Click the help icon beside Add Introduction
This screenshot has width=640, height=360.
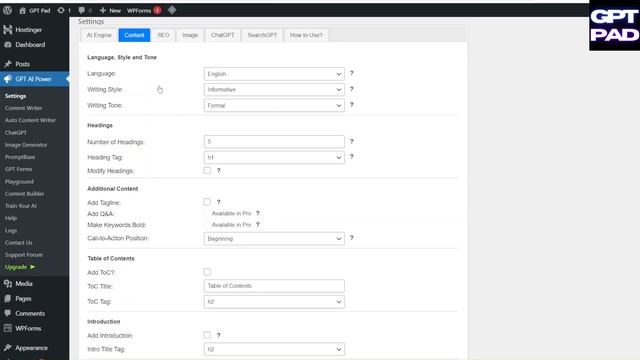pyautogui.click(x=218, y=335)
